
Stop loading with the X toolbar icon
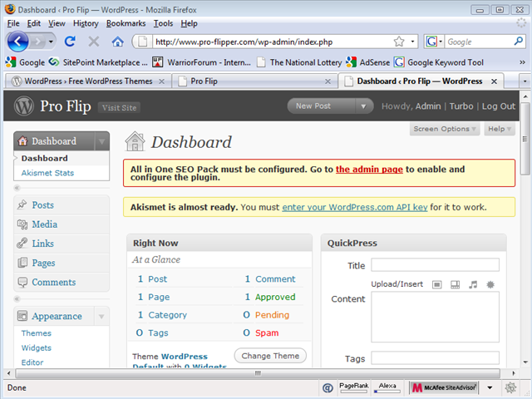(x=94, y=42)
